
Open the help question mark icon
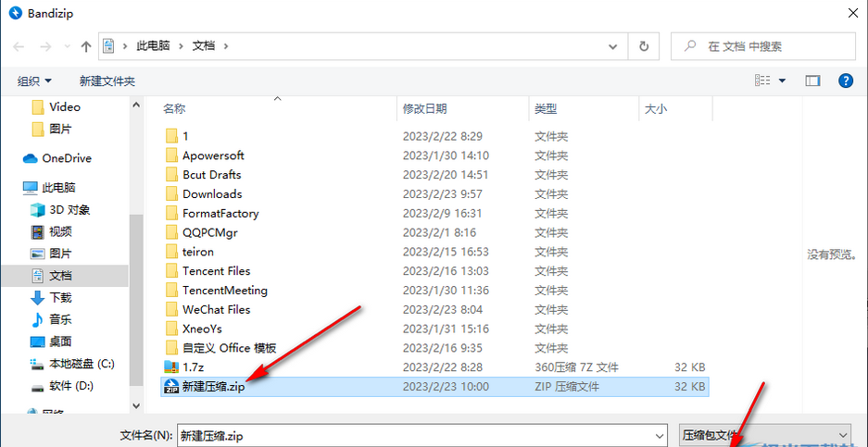[x=845, y=81]
